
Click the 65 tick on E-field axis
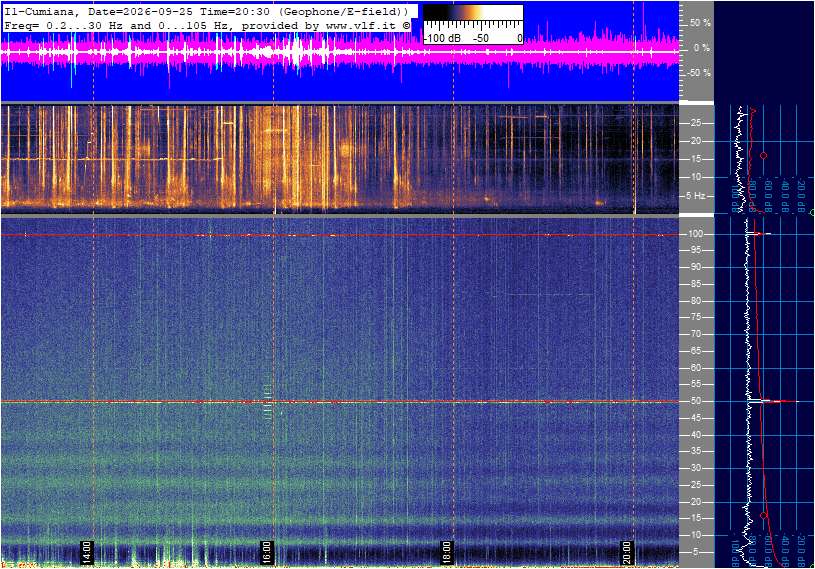[x=695, y=351]
